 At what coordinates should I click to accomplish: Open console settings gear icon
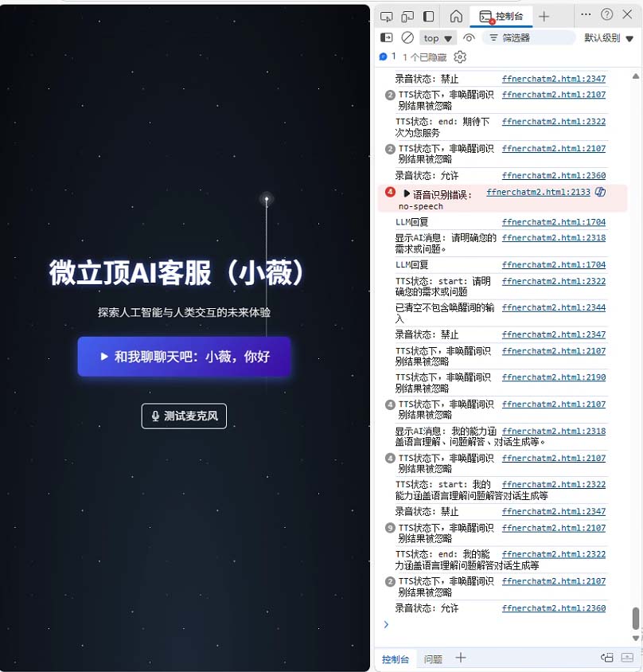pos(460,57)
